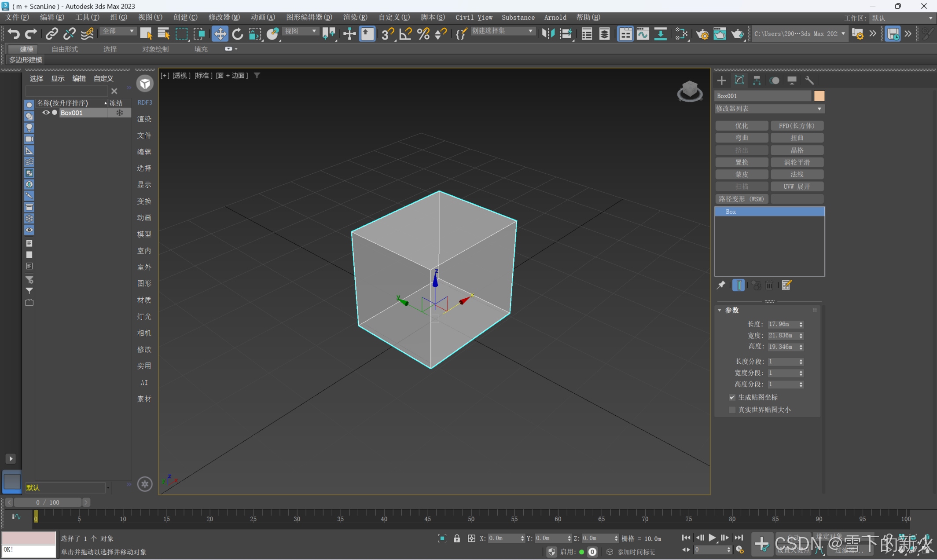Open the Mirror tool
The image size is (937, 560).
tap(548, 34)
